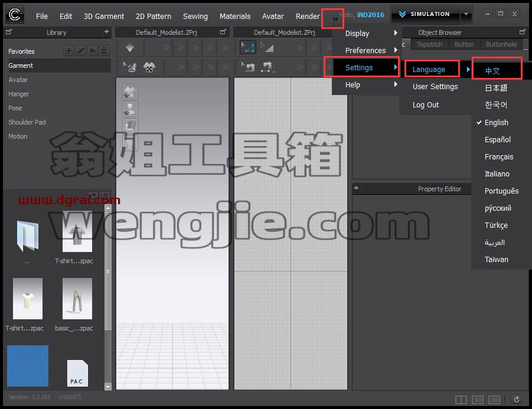Open the white T-shirt zpac thumbnail
The width and height of the screenshot is (532, 409).
(28, 299)
